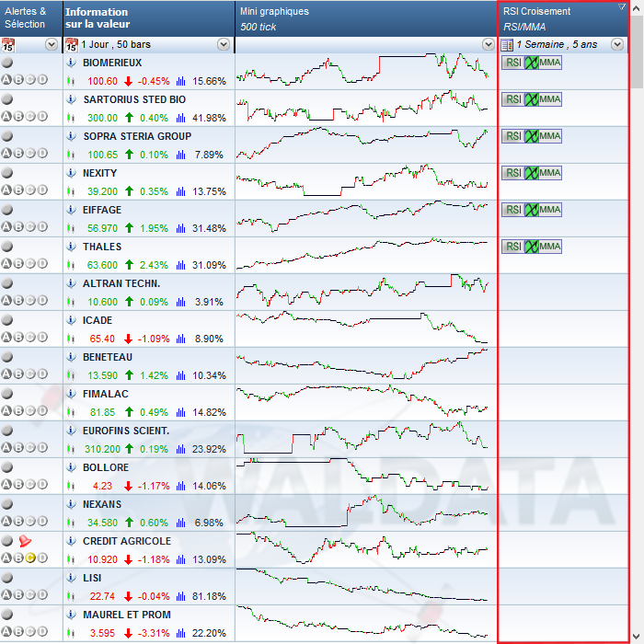Toggle the yellow C selection on CREDIT AGRICOLE

[x=30, y=558]
